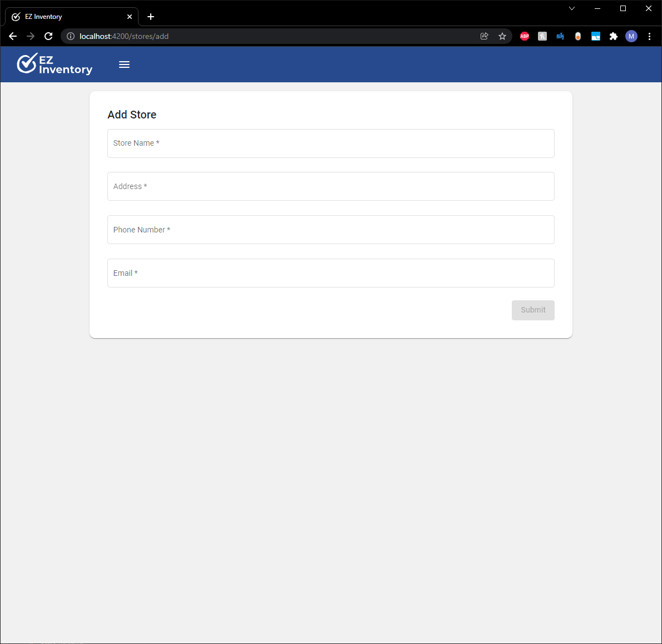662x644 pixels.
Task: Open the Adblock Plus extension icon
Action: point(524,36)
